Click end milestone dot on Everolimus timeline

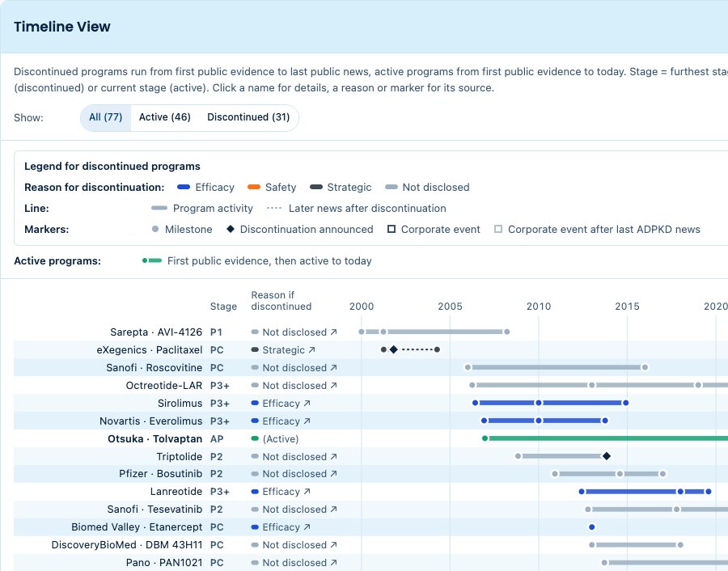[605, 421]
